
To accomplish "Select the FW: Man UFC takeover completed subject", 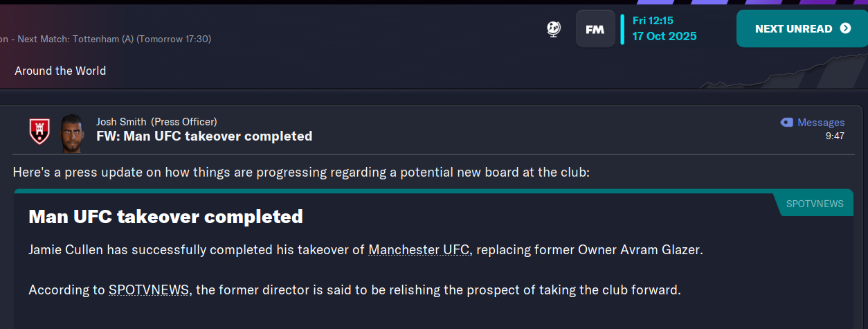I will [x=204, y=136].
